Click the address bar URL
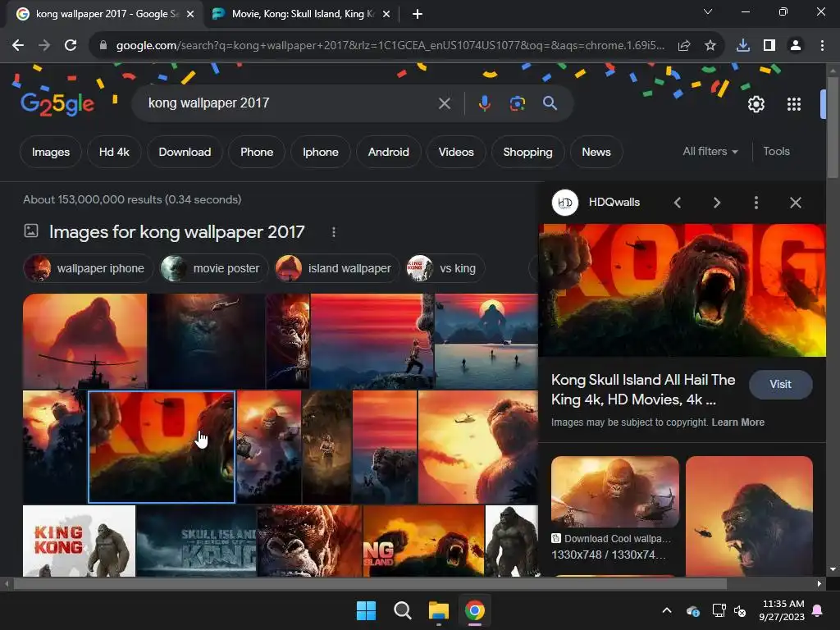 (390, 46)
